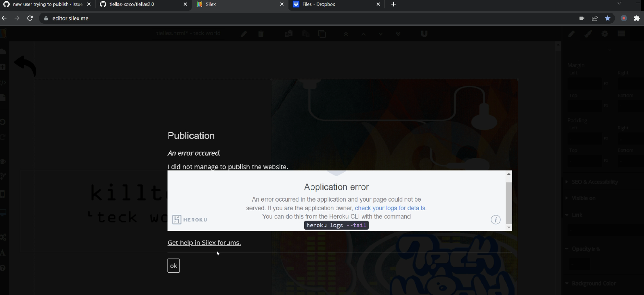Expand the Link section
Screen dimensions: 644x295
tap(577, 215)
